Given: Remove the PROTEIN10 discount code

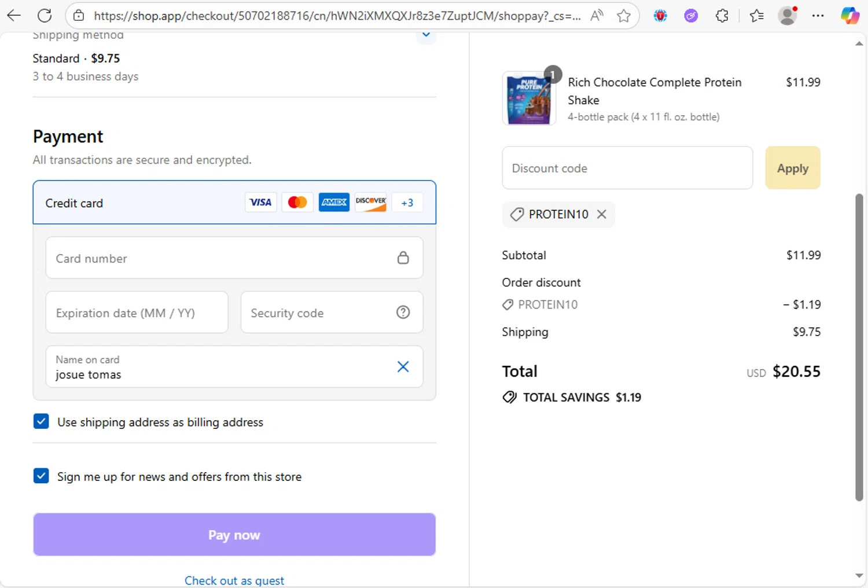Looking at the screenshot, I should point(602,214).
